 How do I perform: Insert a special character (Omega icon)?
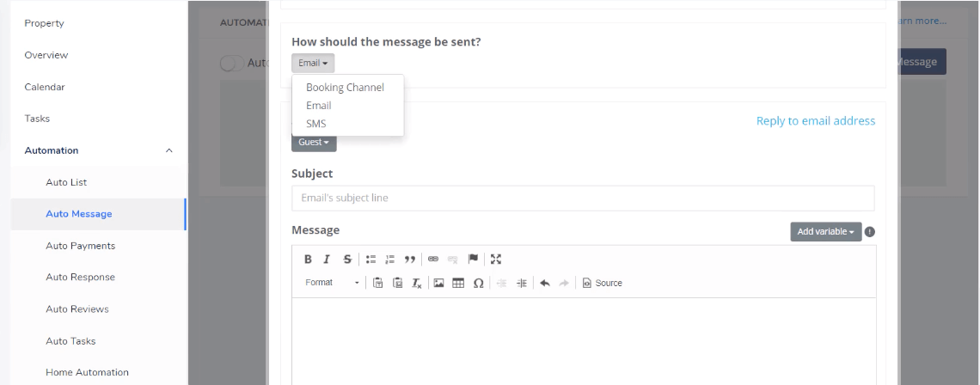478,283
